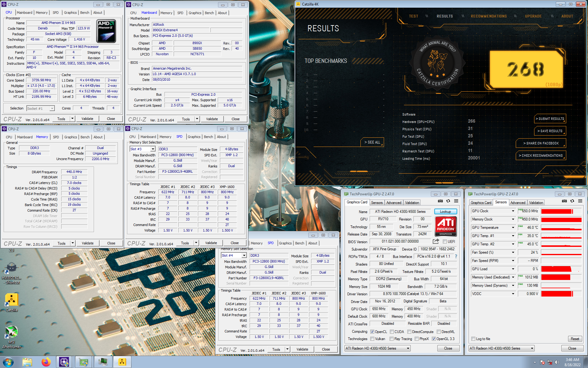Open UPGRADE tab in Catzilla
Image resolution: width=588 pixels, height=368 pixels.
point(533,16)
